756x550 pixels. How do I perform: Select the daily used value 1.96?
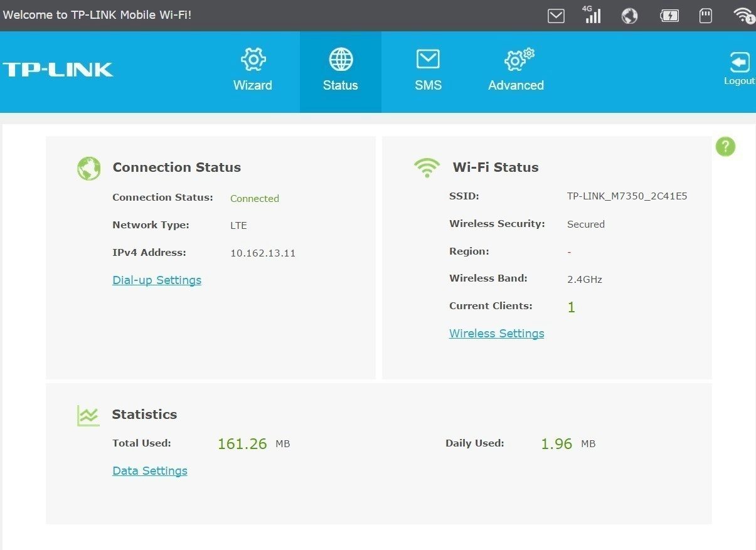point(556,444)
